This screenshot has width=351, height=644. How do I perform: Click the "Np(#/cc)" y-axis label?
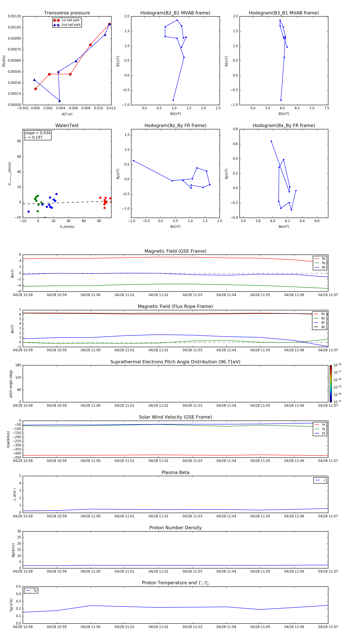(x=13, y=550)
